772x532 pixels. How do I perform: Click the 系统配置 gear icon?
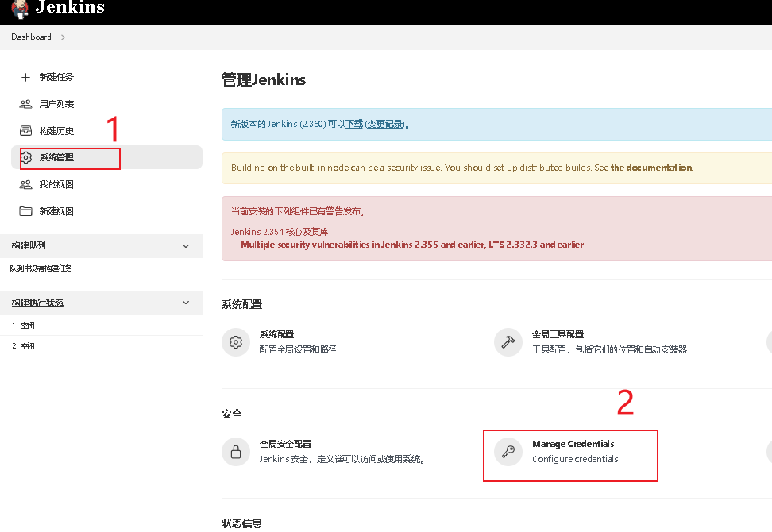(x=235, y=341)
